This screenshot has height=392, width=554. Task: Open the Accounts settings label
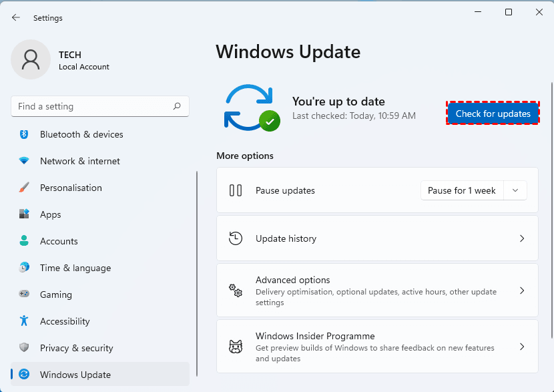(x=59, y=241)
